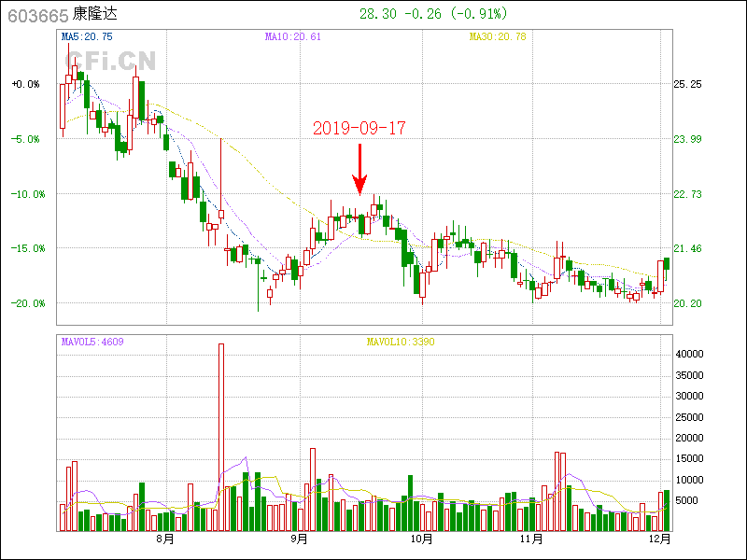747x560 pixels.
Task: Select the MA5:20.75 indicator label
Action: click(88, 37)
